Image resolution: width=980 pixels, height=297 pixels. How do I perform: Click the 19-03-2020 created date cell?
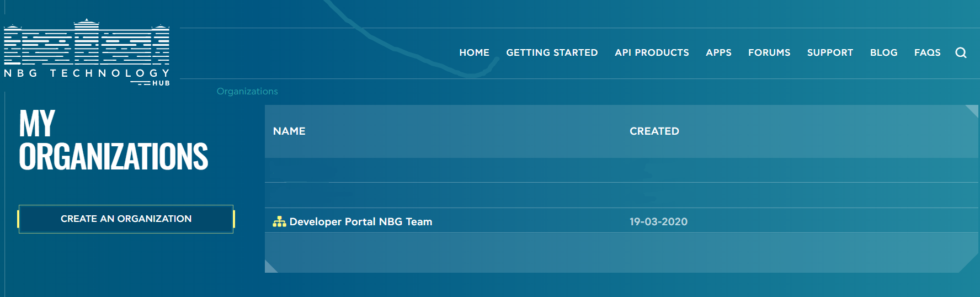point(658,221)
